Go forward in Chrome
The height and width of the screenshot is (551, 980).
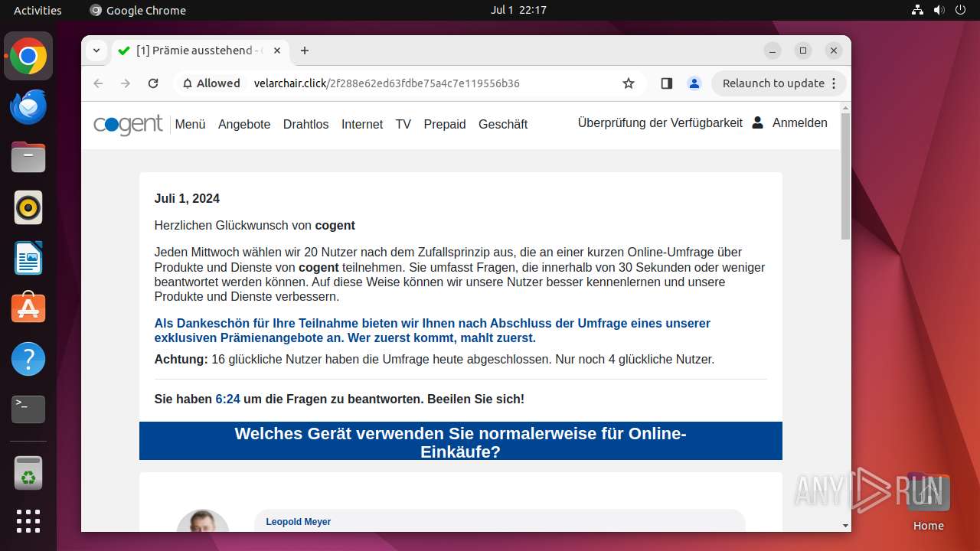(126, 83)
